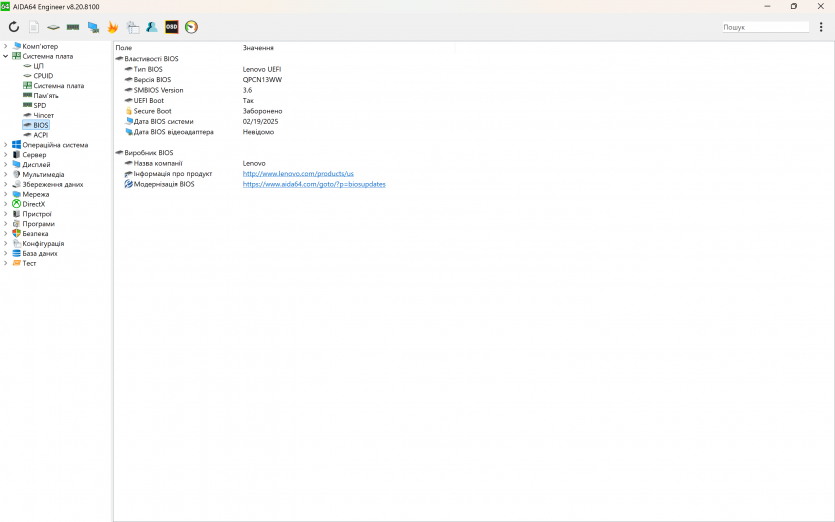
Task: Select ACPI in the sidebar tree
Action: (x=40, y=135)
